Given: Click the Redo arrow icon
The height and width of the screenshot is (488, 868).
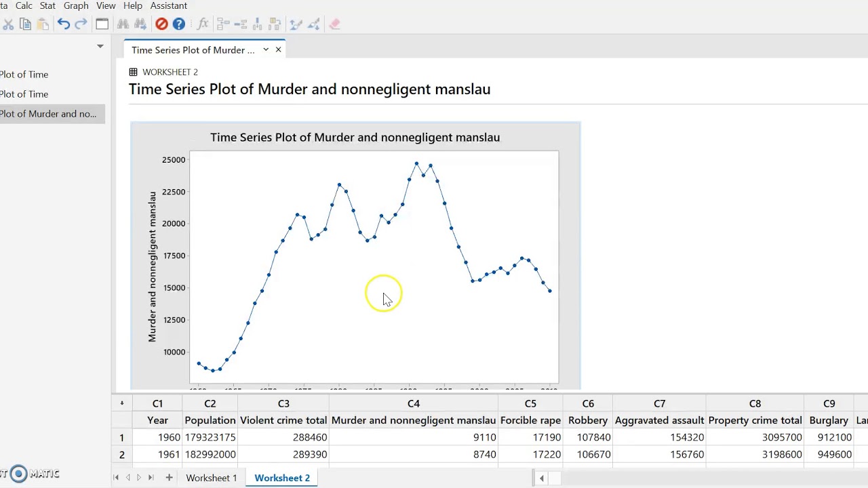Looking at the screenshot, I should pyautogui.click(x=81, y=24).
